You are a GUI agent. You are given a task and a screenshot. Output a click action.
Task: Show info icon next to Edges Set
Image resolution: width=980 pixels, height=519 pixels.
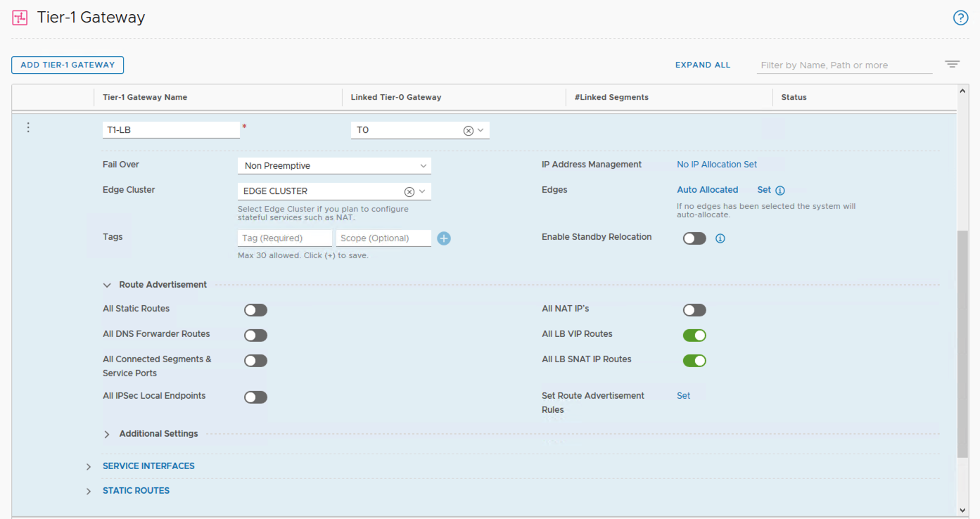(780, 191)
